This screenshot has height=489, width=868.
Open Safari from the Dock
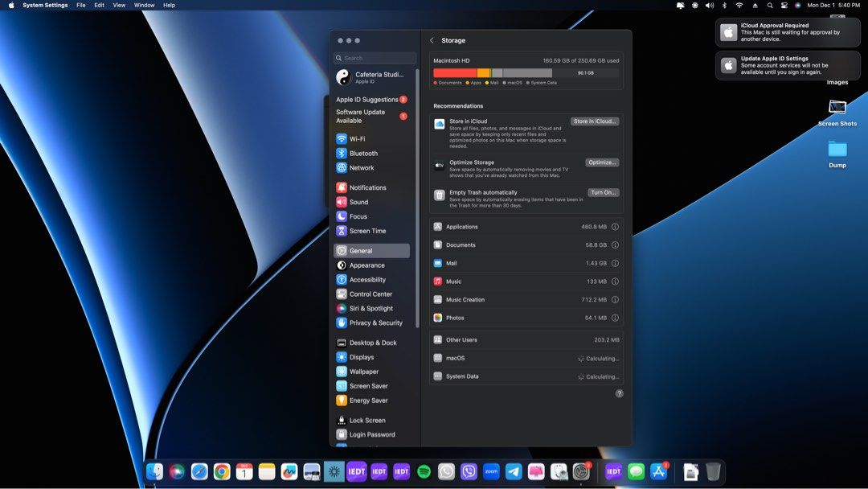pos(199,472)
